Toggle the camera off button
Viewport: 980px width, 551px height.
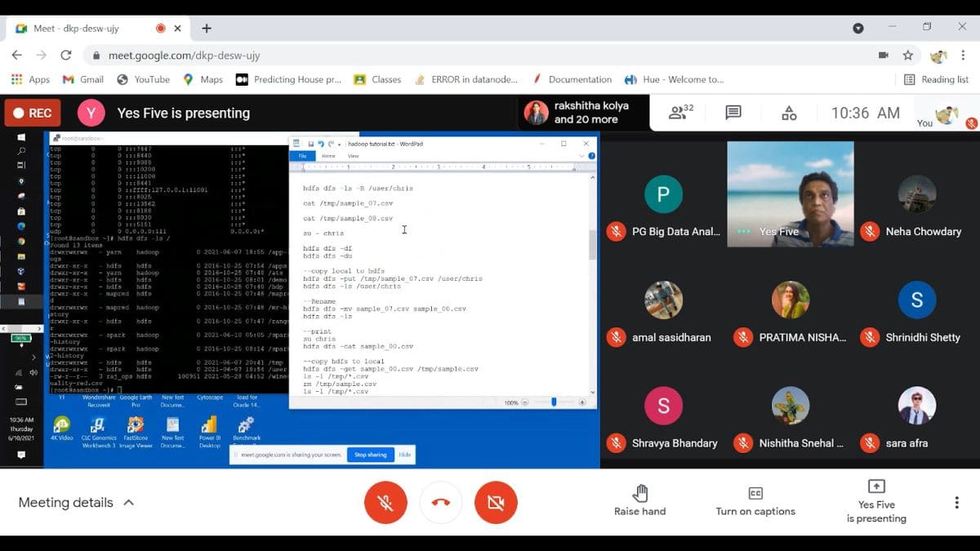point(496,502)
